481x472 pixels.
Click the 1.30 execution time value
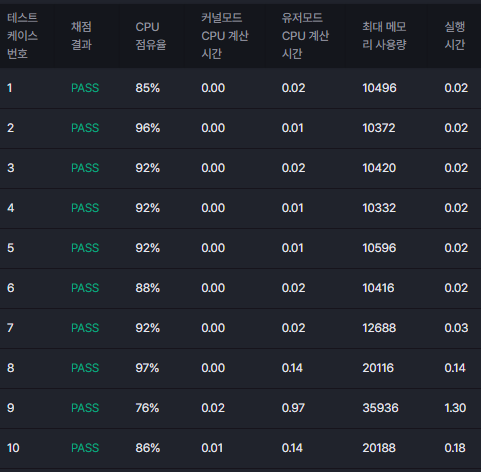(x=455, y=408)
